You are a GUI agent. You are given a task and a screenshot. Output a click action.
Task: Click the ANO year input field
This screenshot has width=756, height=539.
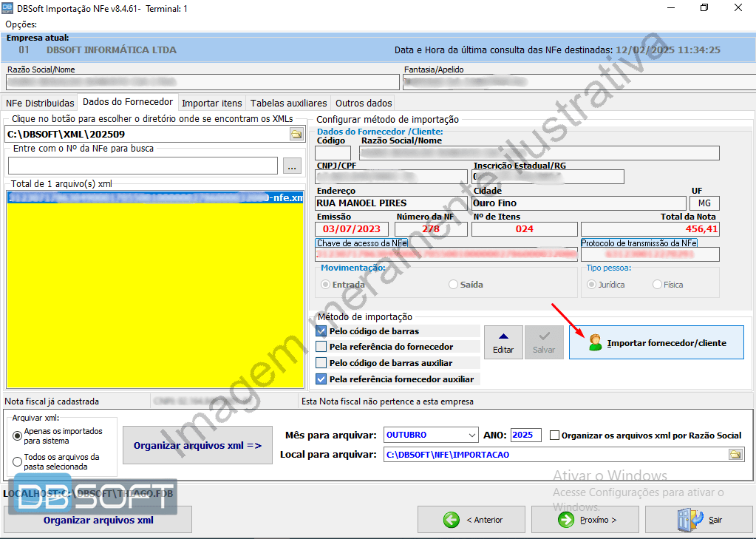click(x=525, y=435)
